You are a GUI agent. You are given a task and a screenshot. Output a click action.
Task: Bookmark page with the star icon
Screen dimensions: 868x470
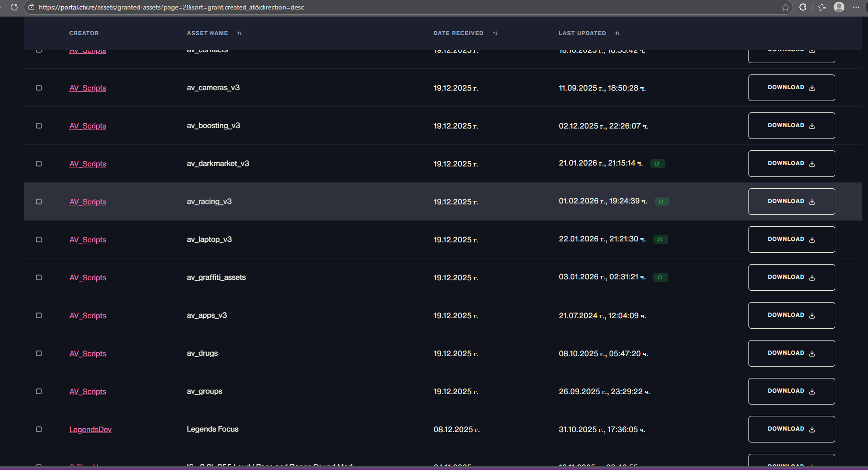click(x=785, y=7)
